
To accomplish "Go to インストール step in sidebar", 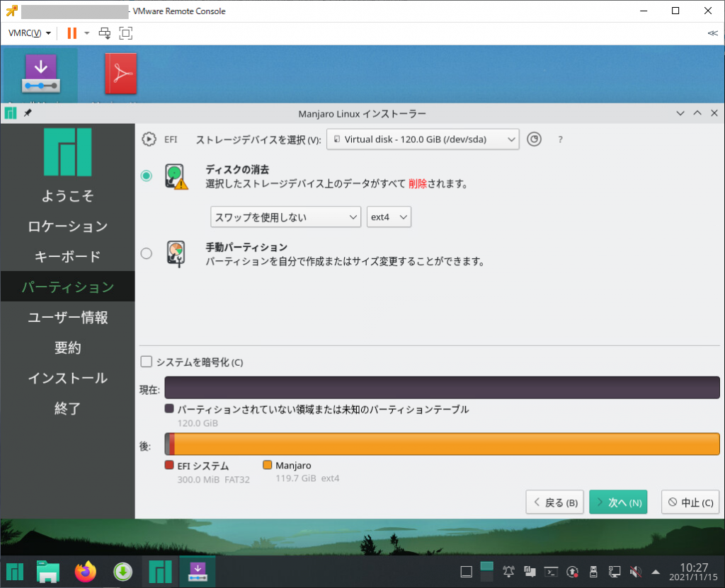I will pos(67,378).
